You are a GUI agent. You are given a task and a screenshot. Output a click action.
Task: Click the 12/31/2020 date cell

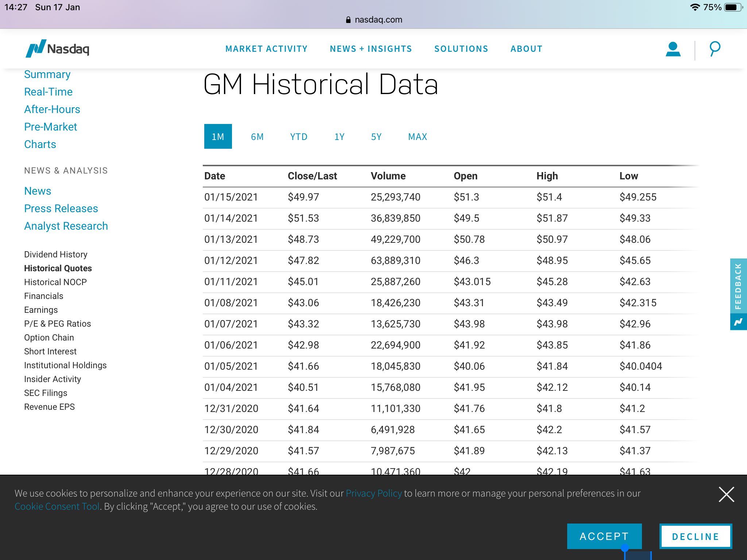231,409
